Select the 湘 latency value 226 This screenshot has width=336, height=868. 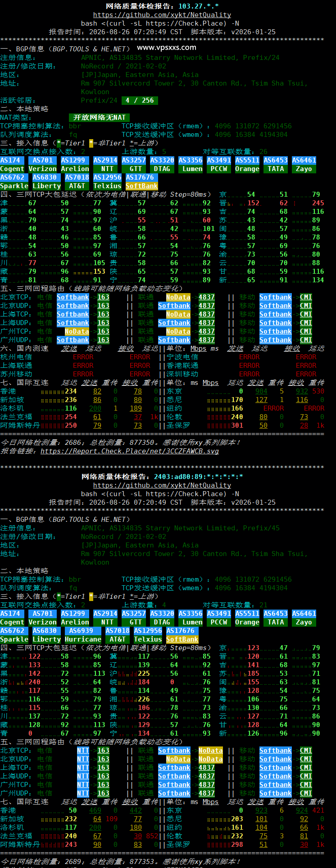click(144, 699)
